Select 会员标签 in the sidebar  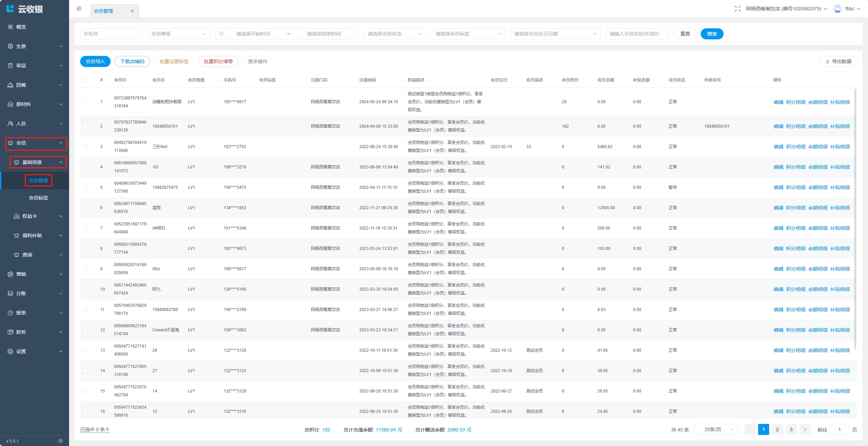(38, 198)
